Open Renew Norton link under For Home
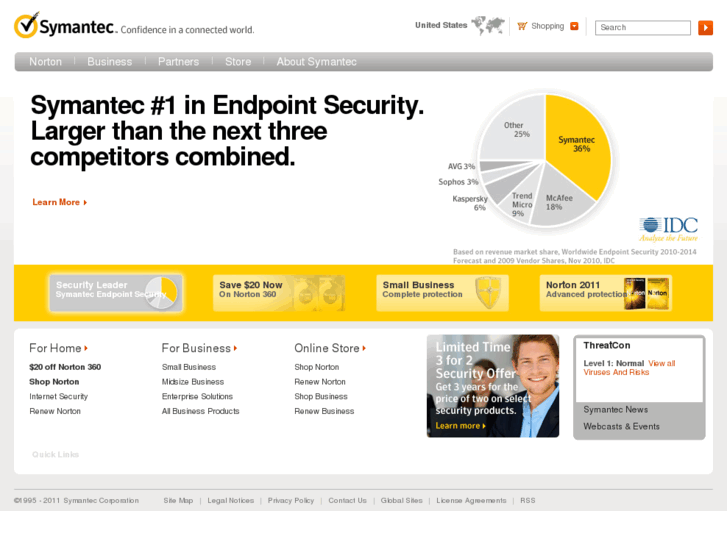727x545 pixels. click(55, 411)
